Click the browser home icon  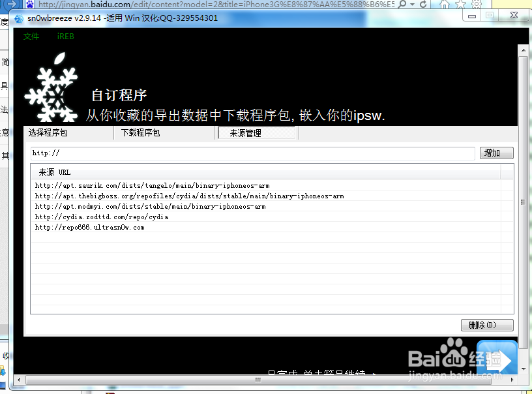coord(445,5)
